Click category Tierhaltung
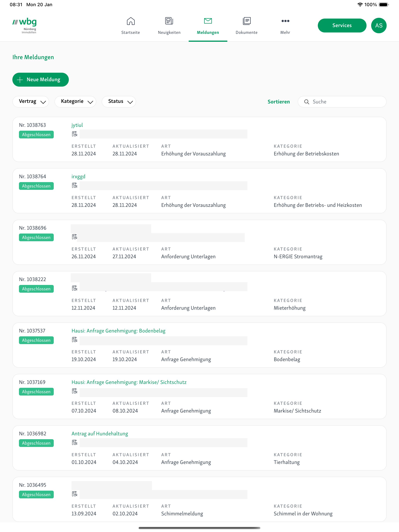399x532 pixels. point(287,462)
